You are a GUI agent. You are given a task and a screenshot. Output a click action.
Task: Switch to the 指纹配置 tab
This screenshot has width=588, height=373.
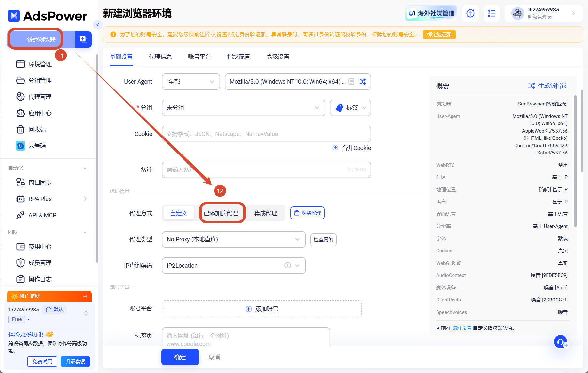pos(239,57)
